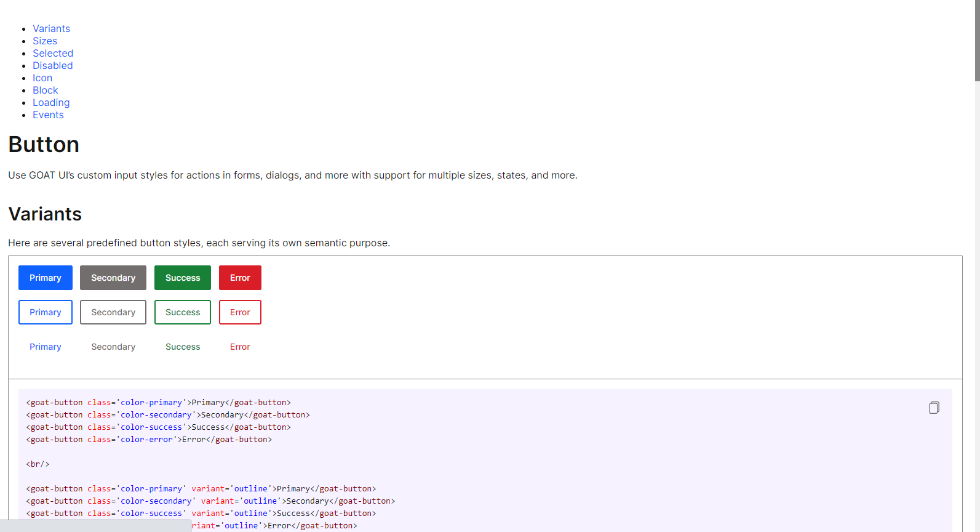Click the code line containing color-error'>Error

point(149,440)
